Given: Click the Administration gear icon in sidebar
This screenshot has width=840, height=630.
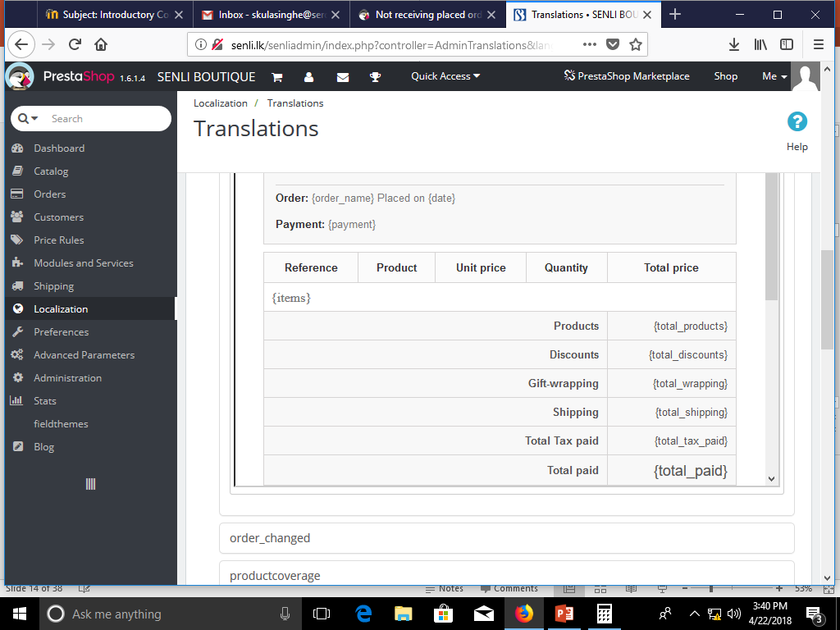Looking at the screenshot, I should [18, 377].
